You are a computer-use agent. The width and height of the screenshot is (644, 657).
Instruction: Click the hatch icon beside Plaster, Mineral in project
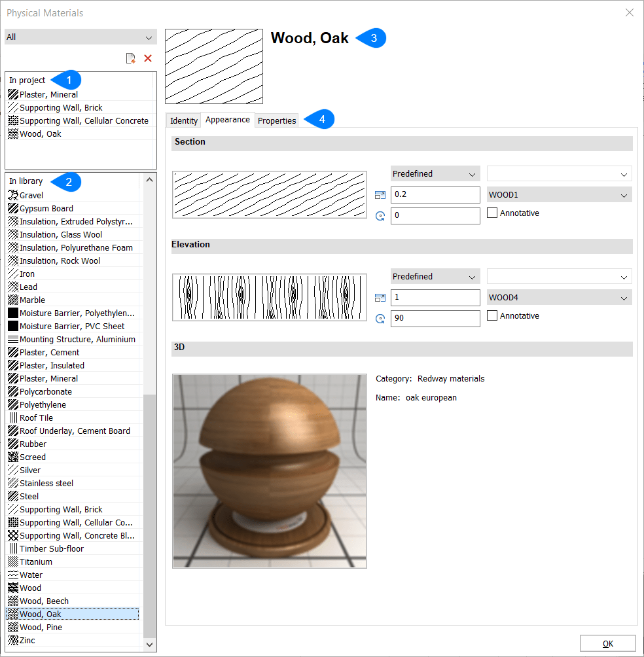(x=14, y=94)
